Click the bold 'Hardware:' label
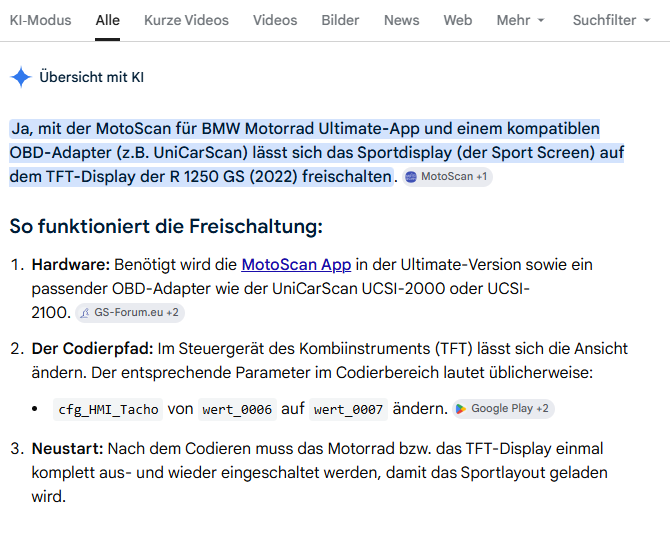Screen dimensions: 670x533 (71, 265)
